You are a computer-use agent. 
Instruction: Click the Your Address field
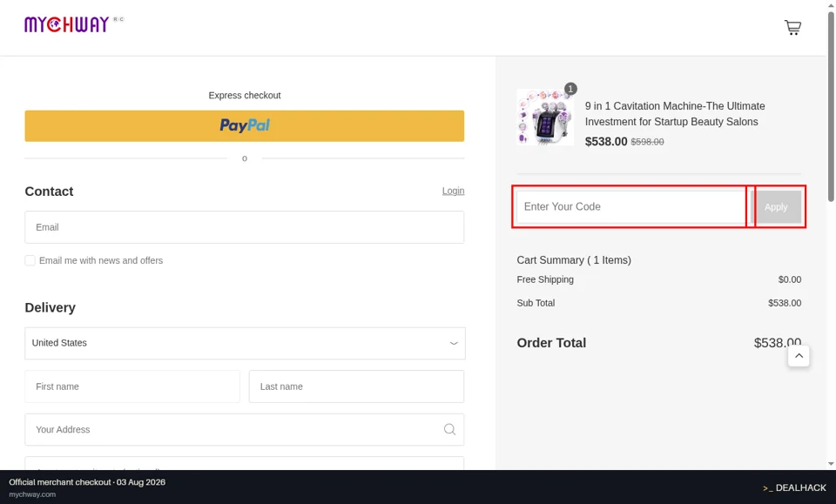coord(244,429)
